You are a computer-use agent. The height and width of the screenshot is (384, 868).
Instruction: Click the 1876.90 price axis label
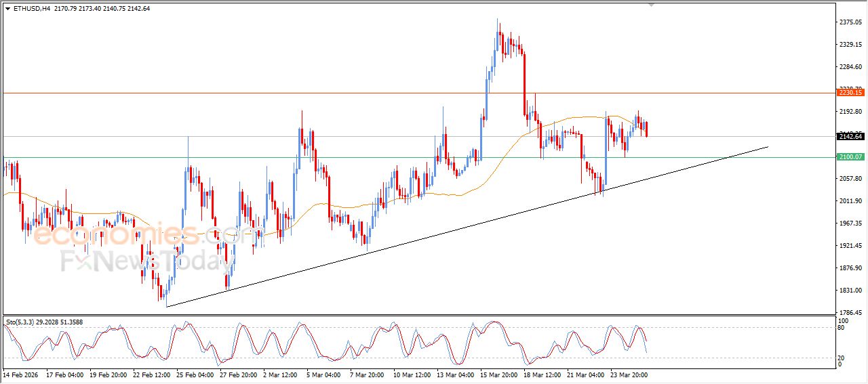[850, 268]
